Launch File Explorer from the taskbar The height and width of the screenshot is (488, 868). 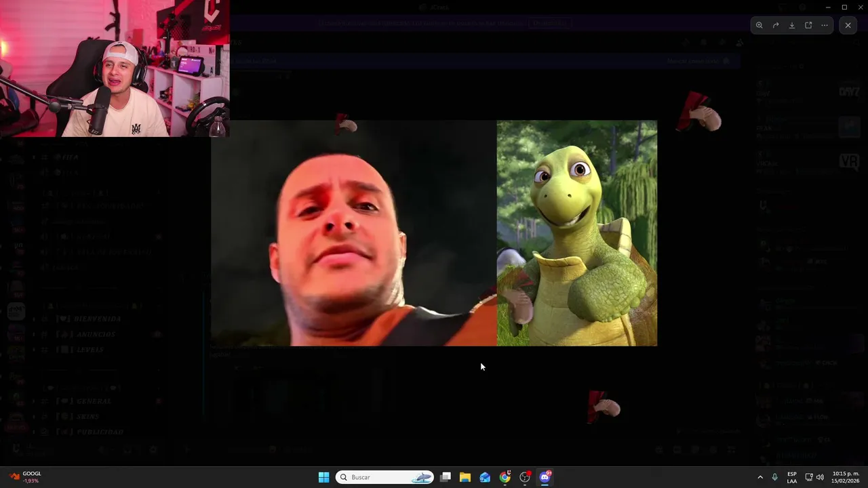click(x=465, y=477)
